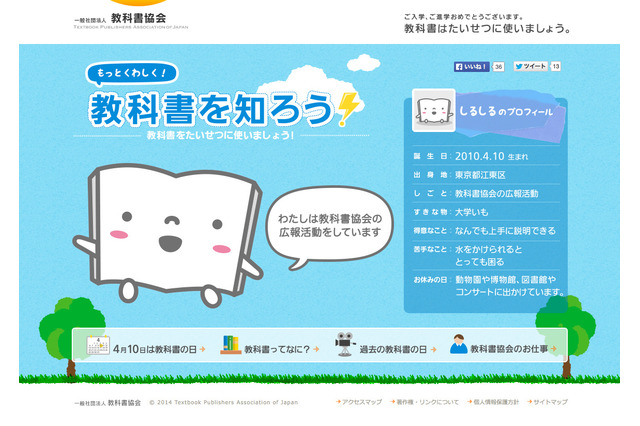Open the 著作権・リンクについて footer link
The image size is (640, 426).
(x=427, y=402)
